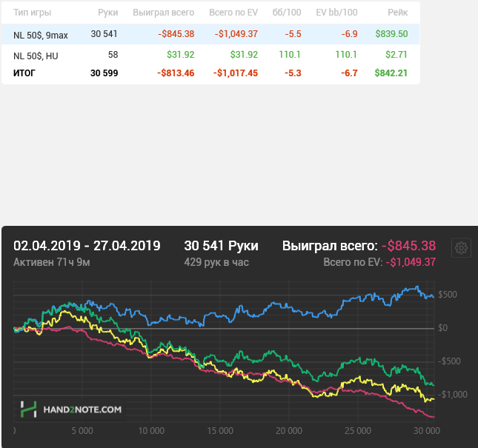Click the -5.5 bb/100 cell
The width and height of the screenshot is (478, 448).
tap(293, 34)
